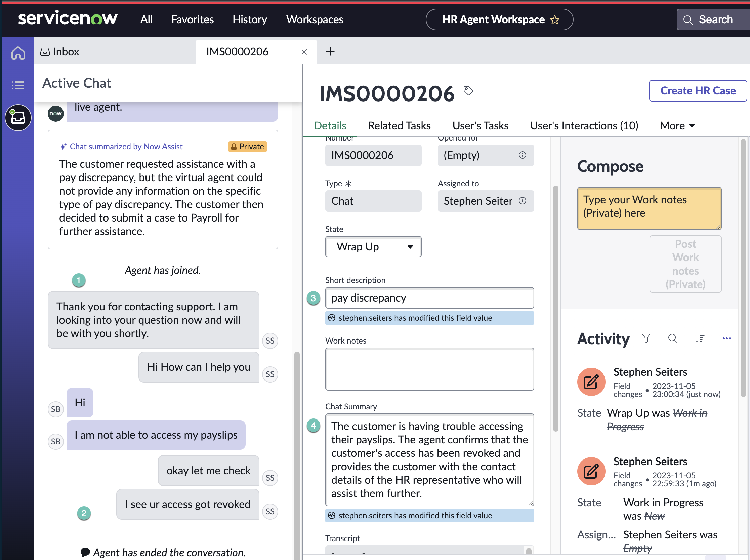Change Activity sort order
This screenshot has width=750, height=560.
700,338
